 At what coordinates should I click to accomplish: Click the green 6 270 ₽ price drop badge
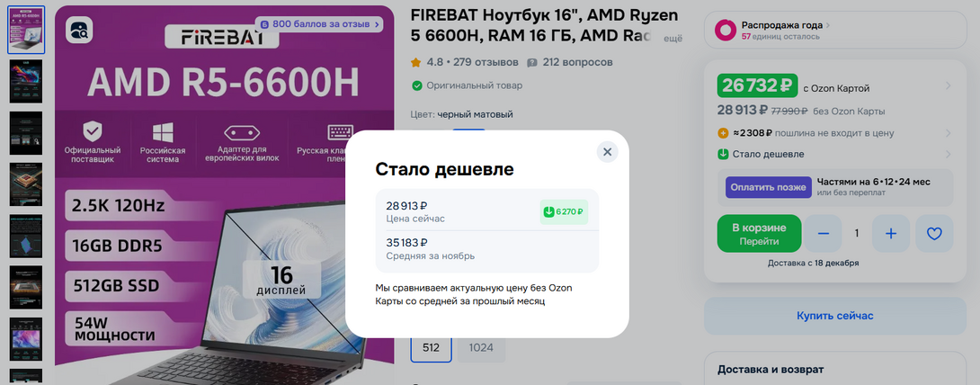564,212
